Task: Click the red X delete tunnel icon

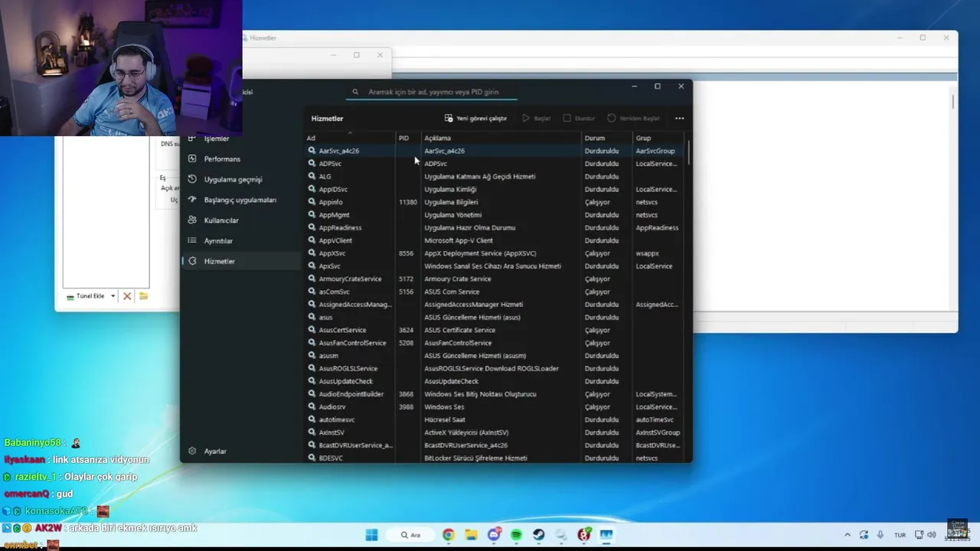Action: (x=127, y=296)
